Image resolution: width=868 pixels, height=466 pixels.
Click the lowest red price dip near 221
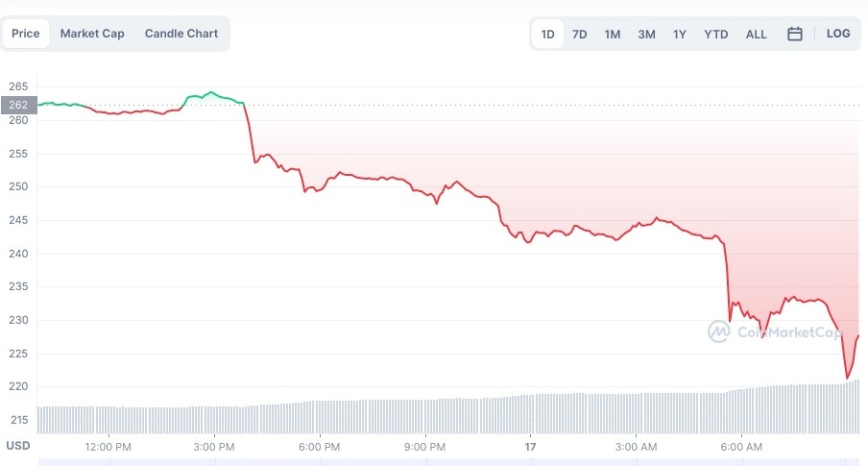click(847, 378)
